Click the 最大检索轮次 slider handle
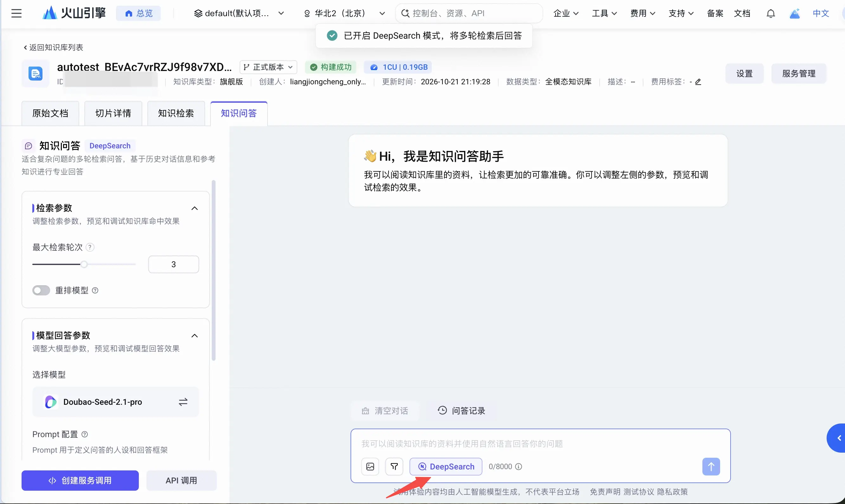Screen dimensions: 845x504 (x=84, y=264)
